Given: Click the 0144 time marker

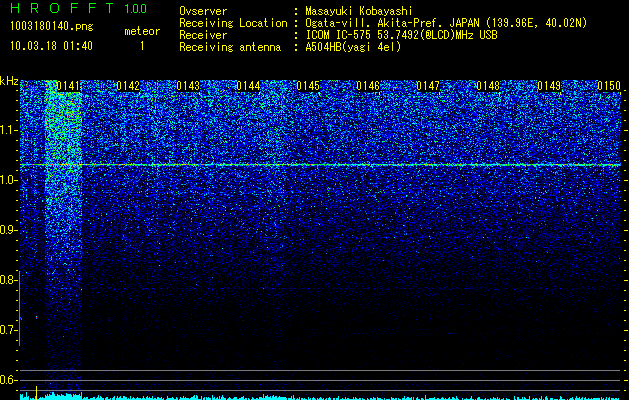Looking at the screenshot, I should (248, 86).
